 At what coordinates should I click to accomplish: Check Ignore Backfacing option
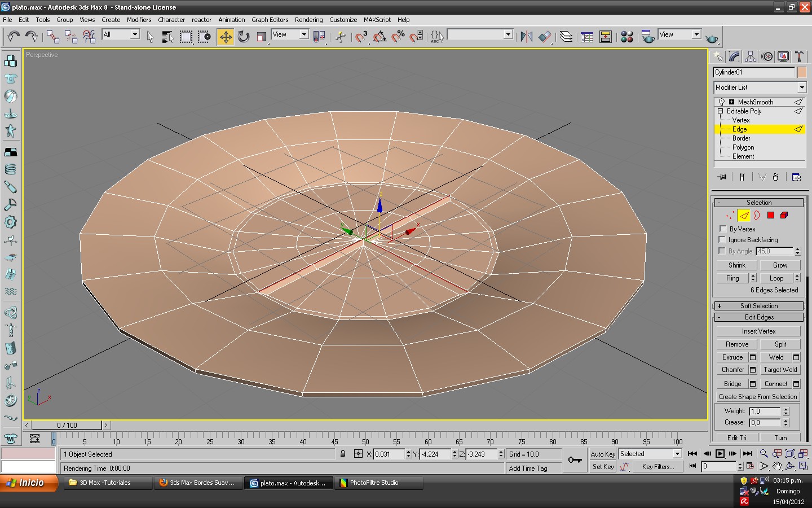pos(723,239)
